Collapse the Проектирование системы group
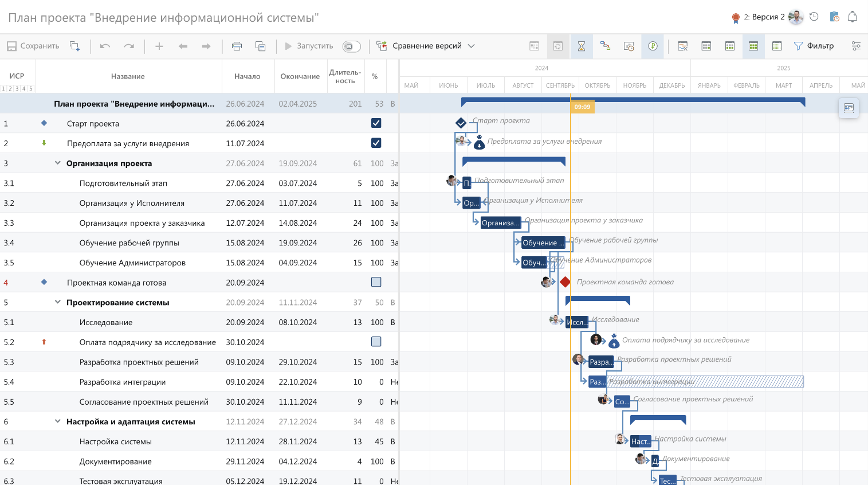This screenshot has width=868, height=485. click(x=57, y=302)
